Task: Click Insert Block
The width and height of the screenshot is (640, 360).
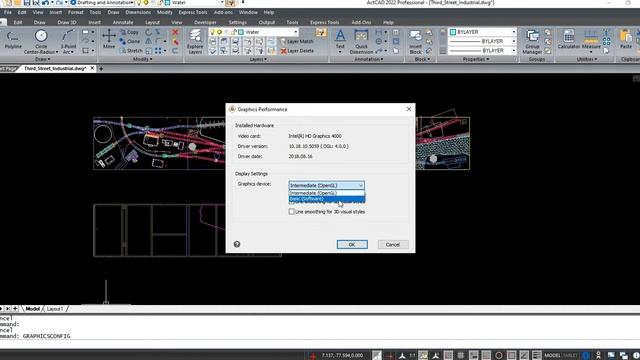Action: click(416, 42)
